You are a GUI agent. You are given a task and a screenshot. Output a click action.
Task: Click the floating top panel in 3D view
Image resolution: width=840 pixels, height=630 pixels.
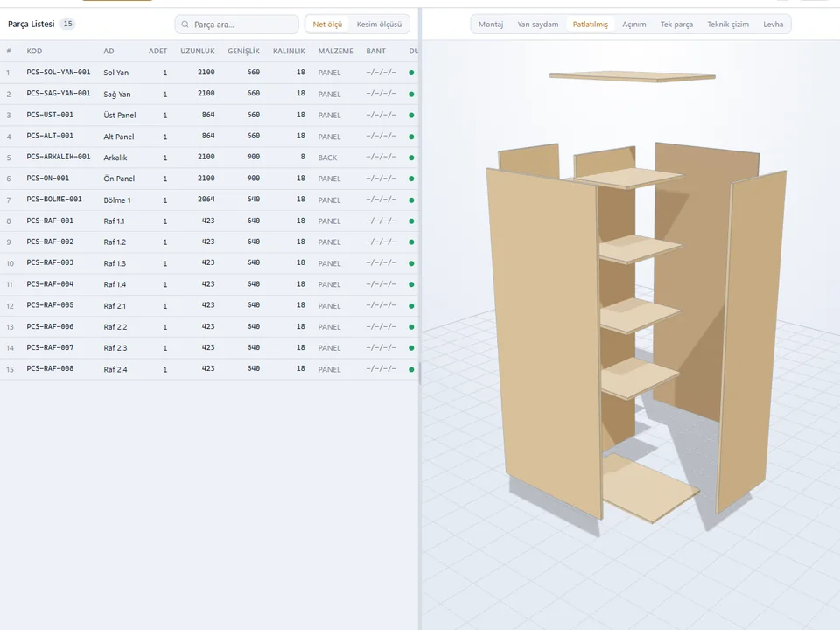(632, 77)
